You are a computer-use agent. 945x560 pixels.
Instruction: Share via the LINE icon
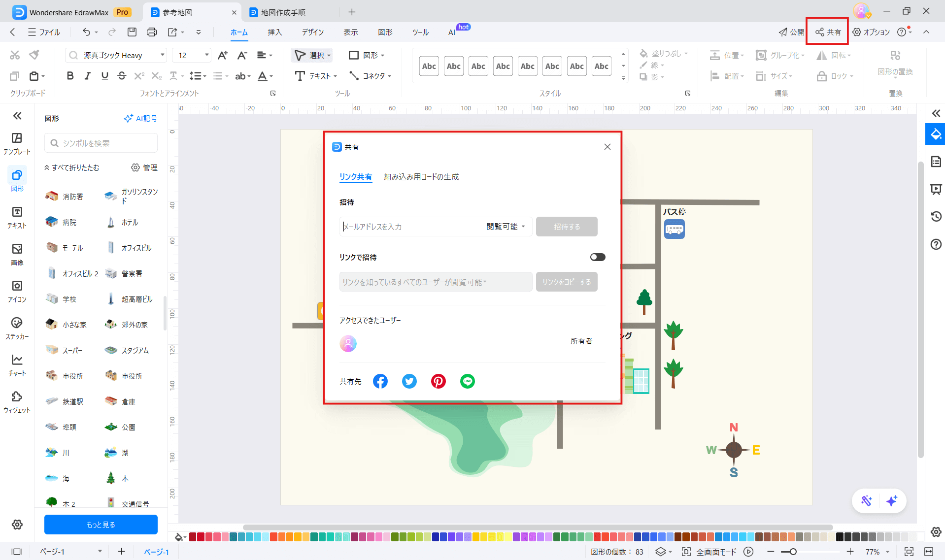tap(467, 381)
